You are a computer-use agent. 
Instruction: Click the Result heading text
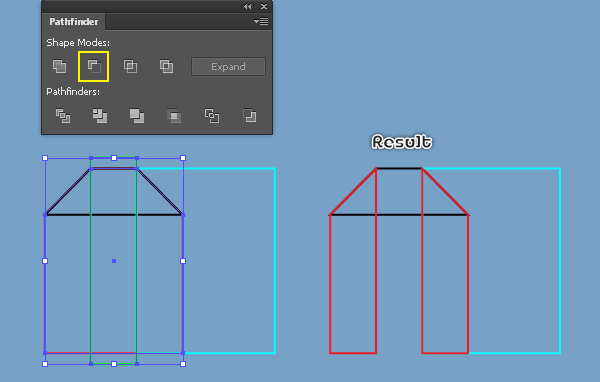[x=402, y=142]
